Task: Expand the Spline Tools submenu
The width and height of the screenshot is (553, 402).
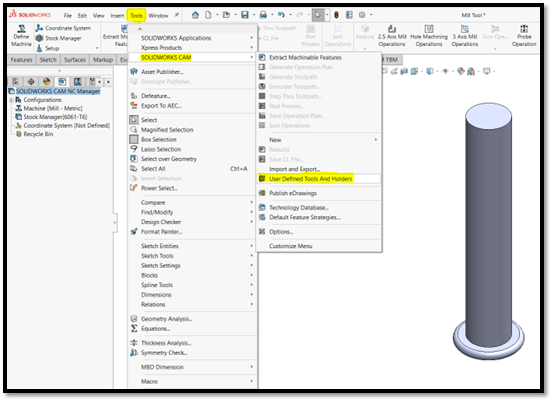Action: tap(192, 285)
